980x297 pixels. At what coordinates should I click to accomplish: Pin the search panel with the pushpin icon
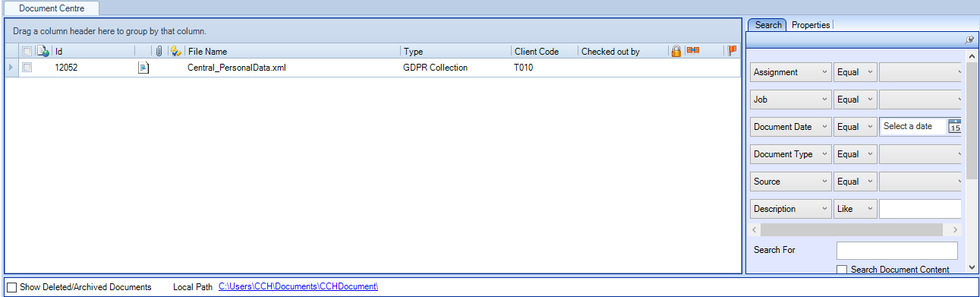click(969, 39)
